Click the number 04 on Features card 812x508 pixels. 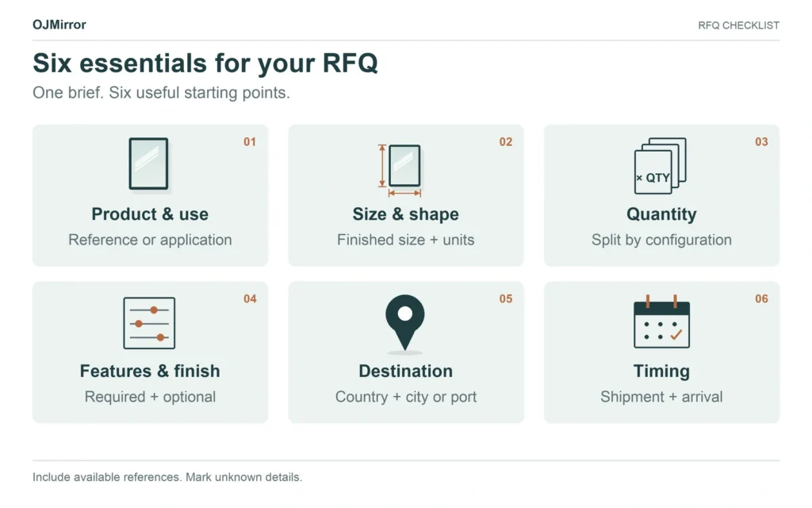tap(250, 299)
